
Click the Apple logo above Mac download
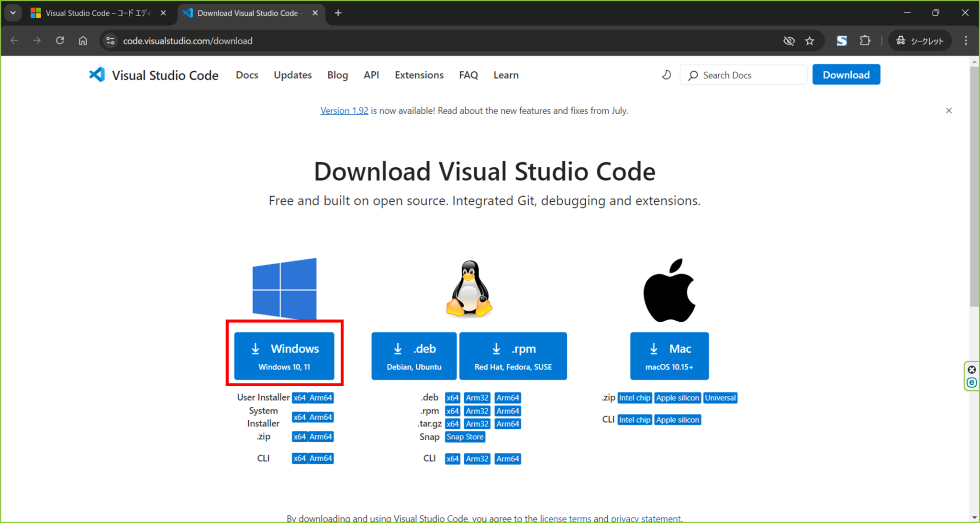pyautogui.click(x=669, y=288)
